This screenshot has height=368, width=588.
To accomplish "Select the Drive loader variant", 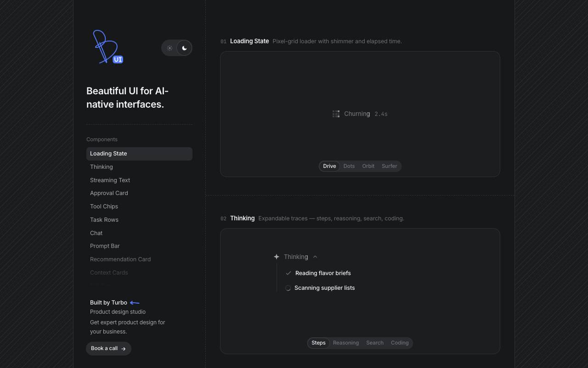I will (x=329, y=166).
